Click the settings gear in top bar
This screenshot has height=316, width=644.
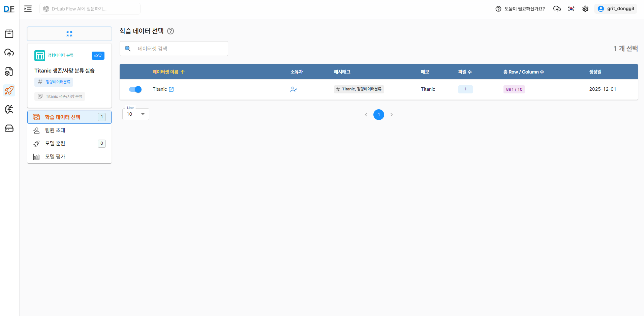(x=585, y=9)
